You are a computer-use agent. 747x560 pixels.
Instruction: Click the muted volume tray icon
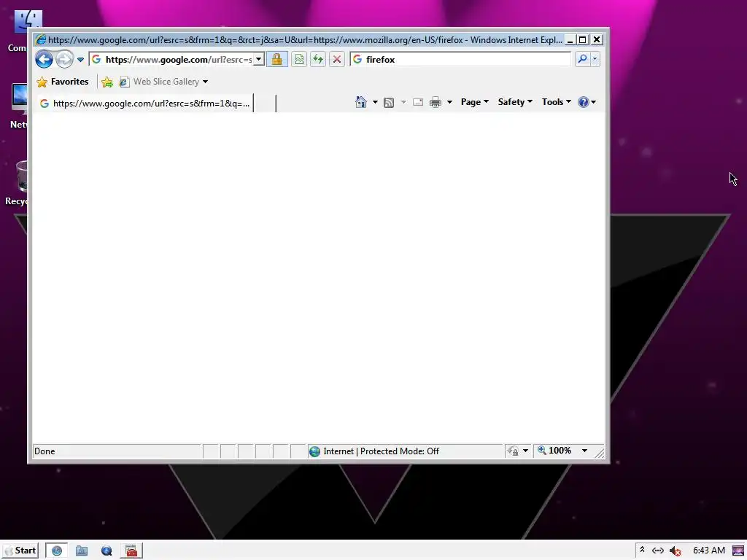[x=675, y=551]
